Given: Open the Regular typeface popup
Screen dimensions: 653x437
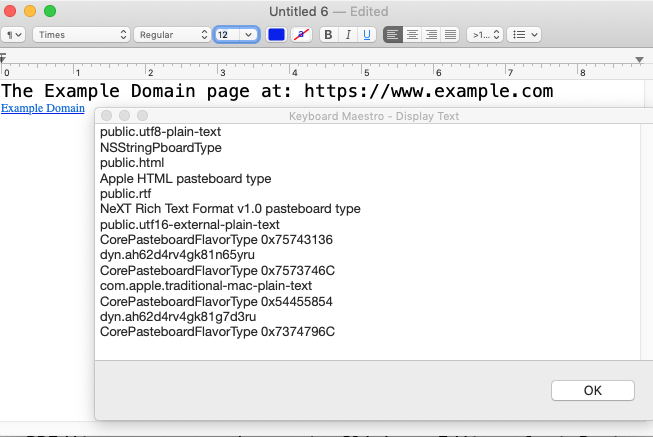Looking at the screenshot, I should 172,35.
